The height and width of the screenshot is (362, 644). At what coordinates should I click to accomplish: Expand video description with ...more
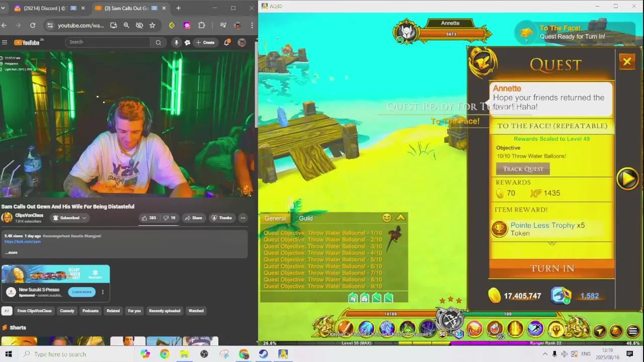(x=12, y=252)
